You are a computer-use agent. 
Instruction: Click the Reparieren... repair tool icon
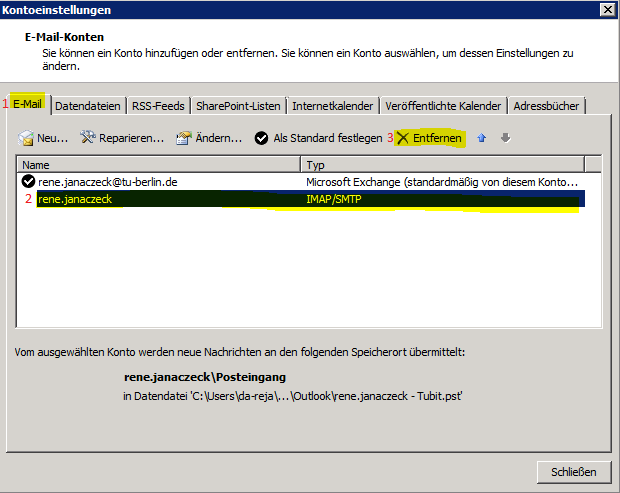click(87, 138)
